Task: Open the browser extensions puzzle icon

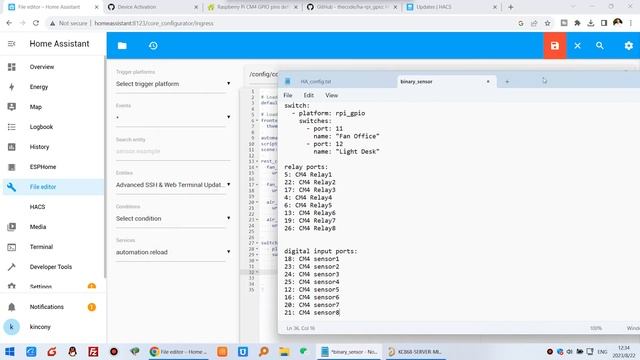Action: click(577, 23)
